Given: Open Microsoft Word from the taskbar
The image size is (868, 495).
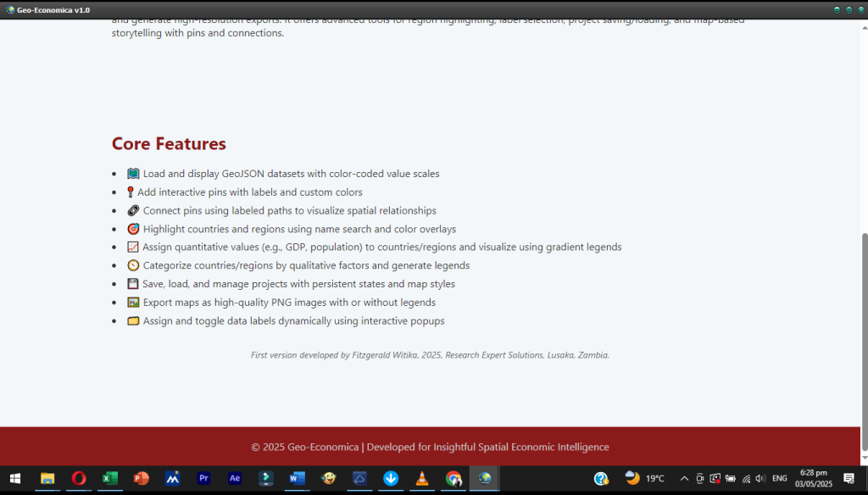Looking at the screenshot, I should (297, 479).
